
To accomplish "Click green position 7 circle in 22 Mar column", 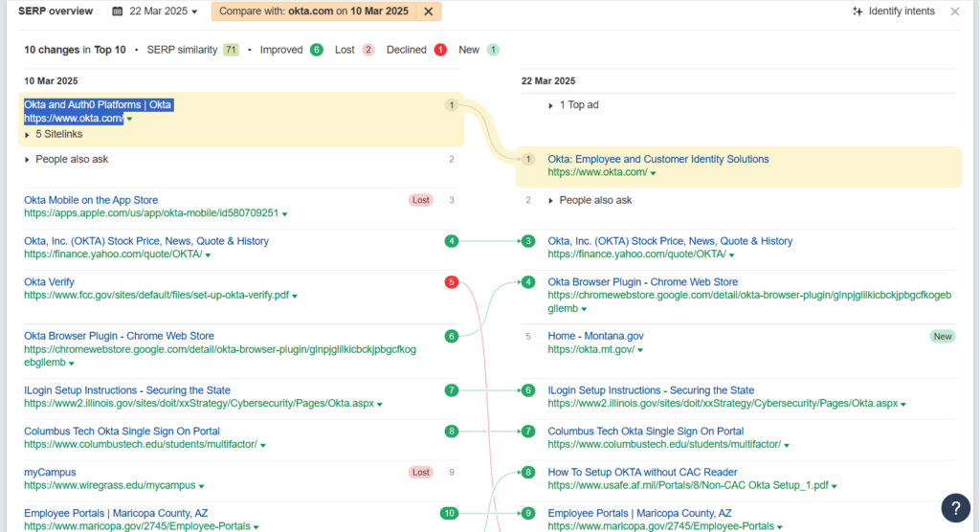I will tap(528, 432).
